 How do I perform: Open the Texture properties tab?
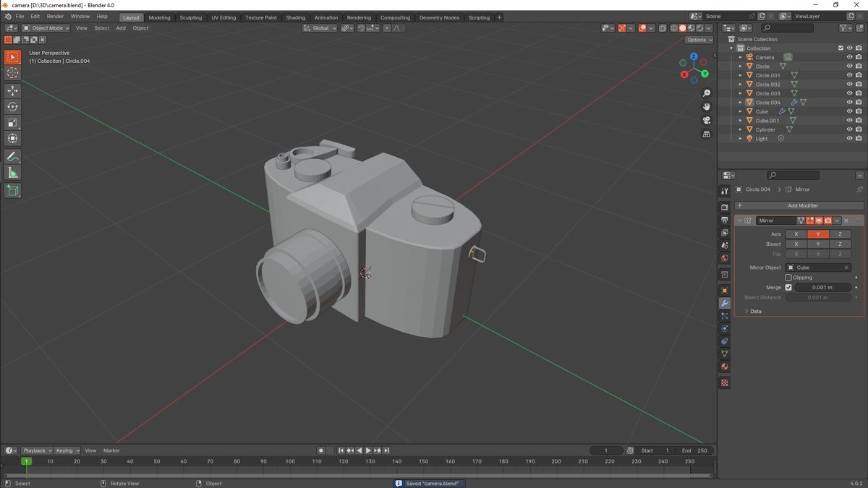click(x=725, y=382)
